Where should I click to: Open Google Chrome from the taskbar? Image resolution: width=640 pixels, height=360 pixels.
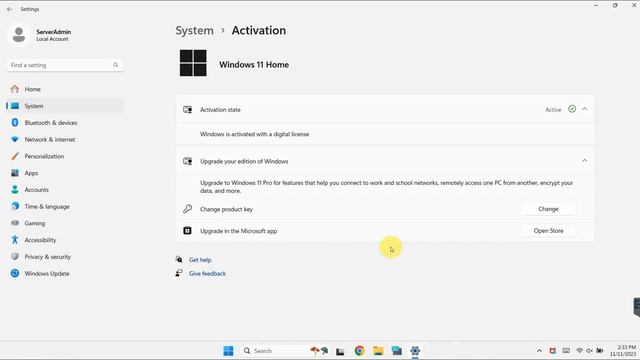tap(359, 351)
